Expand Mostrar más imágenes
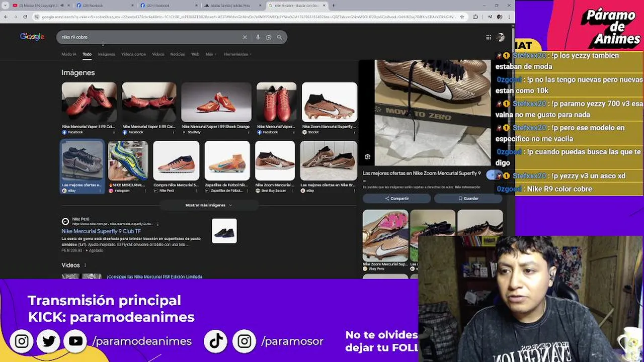 point(209,205)
